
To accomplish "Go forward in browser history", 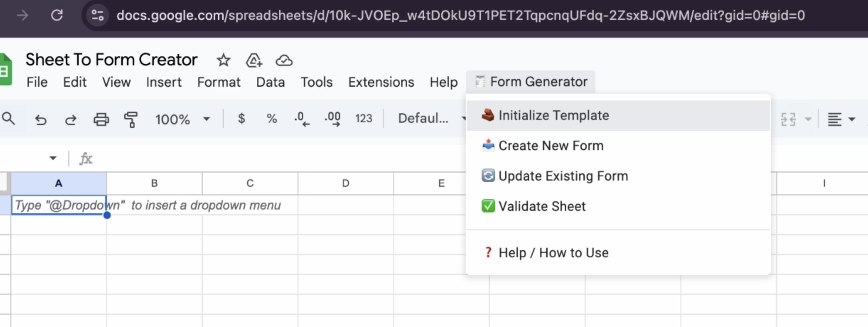I will click(x=22, y=15).
